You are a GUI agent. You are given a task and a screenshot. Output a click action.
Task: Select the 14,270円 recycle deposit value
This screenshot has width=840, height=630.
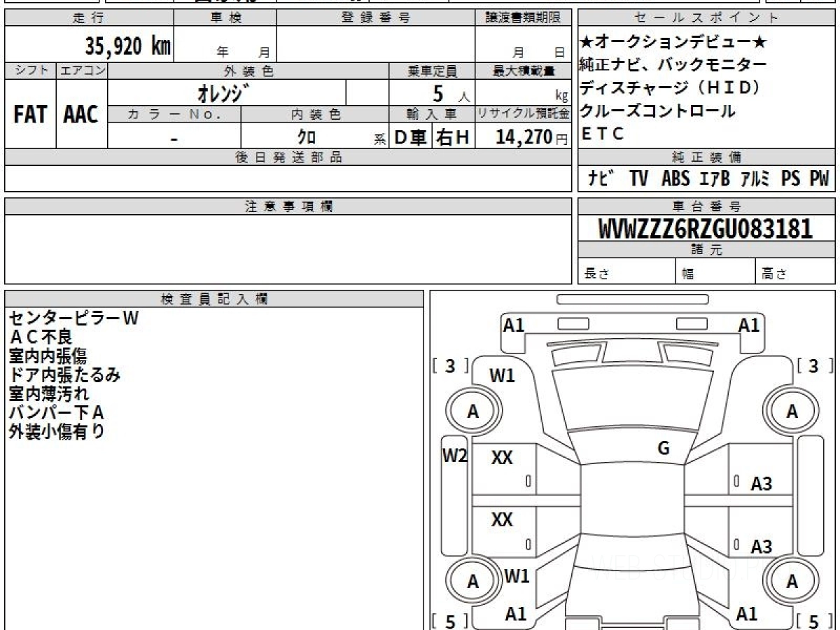(x=531, y=136)
